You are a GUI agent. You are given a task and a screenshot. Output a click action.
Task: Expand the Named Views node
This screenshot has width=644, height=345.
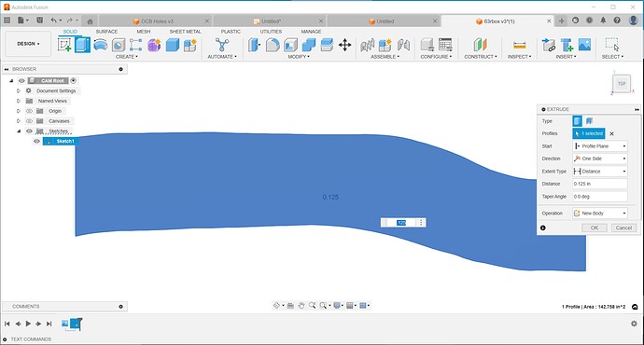pos(19,101)
